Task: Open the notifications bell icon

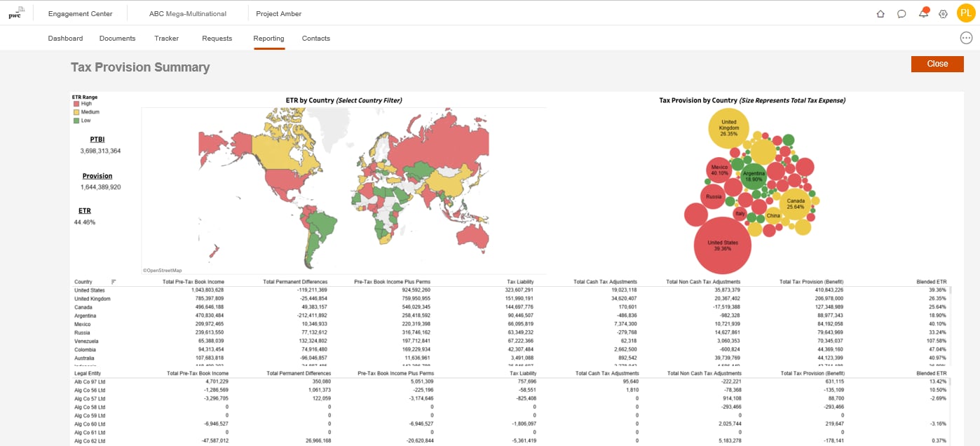Action: [x=923, y=14]
